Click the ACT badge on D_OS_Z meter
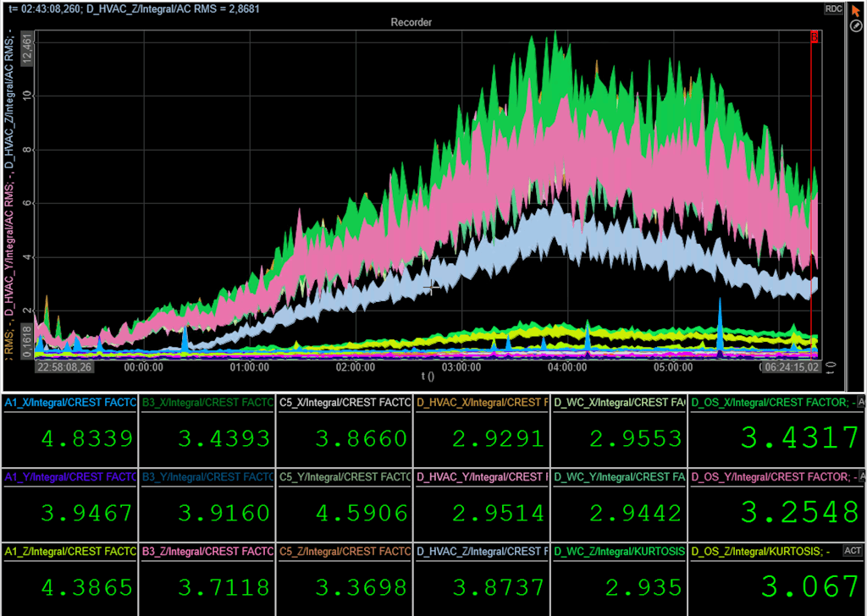867x616 pixels. pyautogui.click(x=852, y=550)
